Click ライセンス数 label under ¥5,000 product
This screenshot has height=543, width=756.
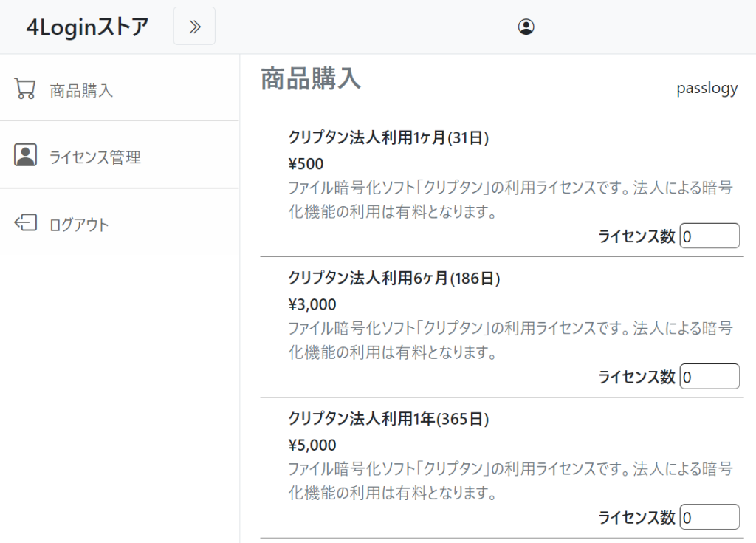[636, 517]
